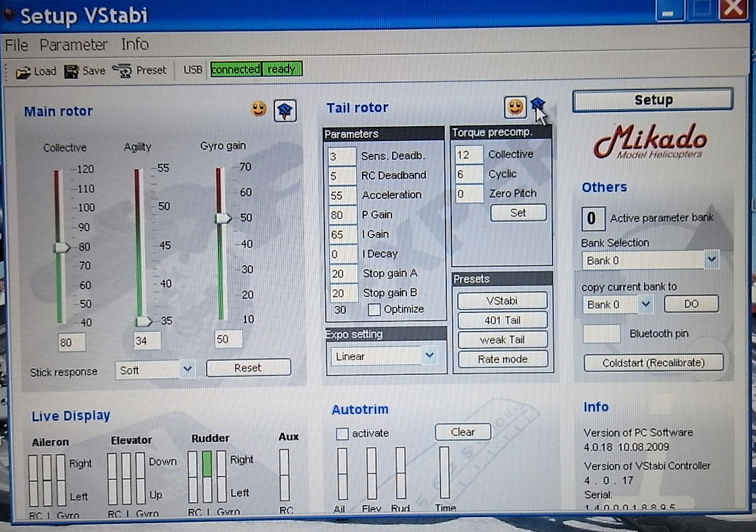
Task: Click the Live Display Aux RC bar
Action: tap(285, 475)
